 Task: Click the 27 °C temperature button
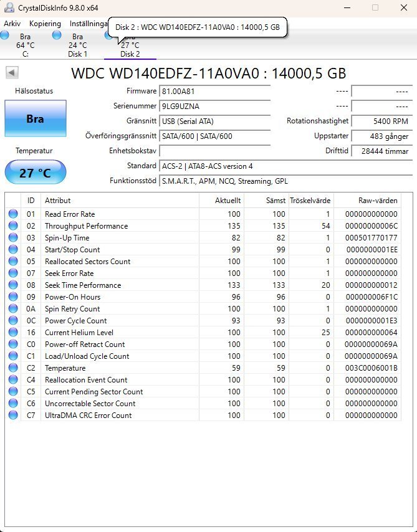[35, 173]
